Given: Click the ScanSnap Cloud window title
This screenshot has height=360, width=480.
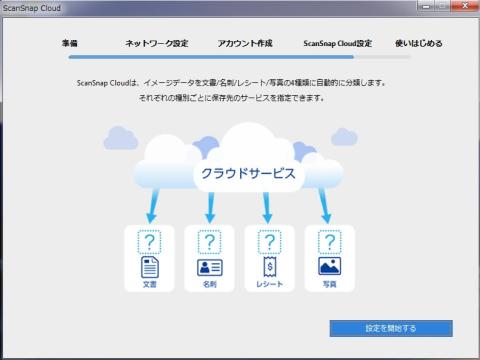Looking at the screenshot, I should (x=32, y=8).
